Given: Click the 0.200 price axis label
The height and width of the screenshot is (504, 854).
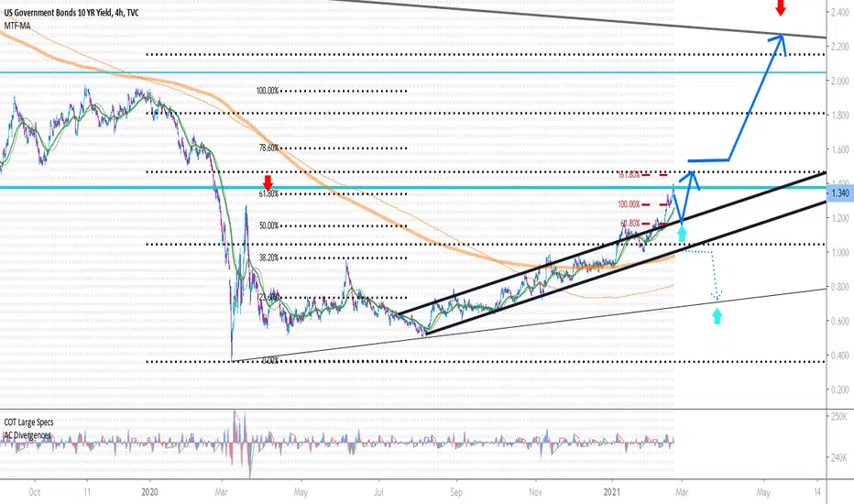Looking at the screenshot, I should tap(840, 389).
